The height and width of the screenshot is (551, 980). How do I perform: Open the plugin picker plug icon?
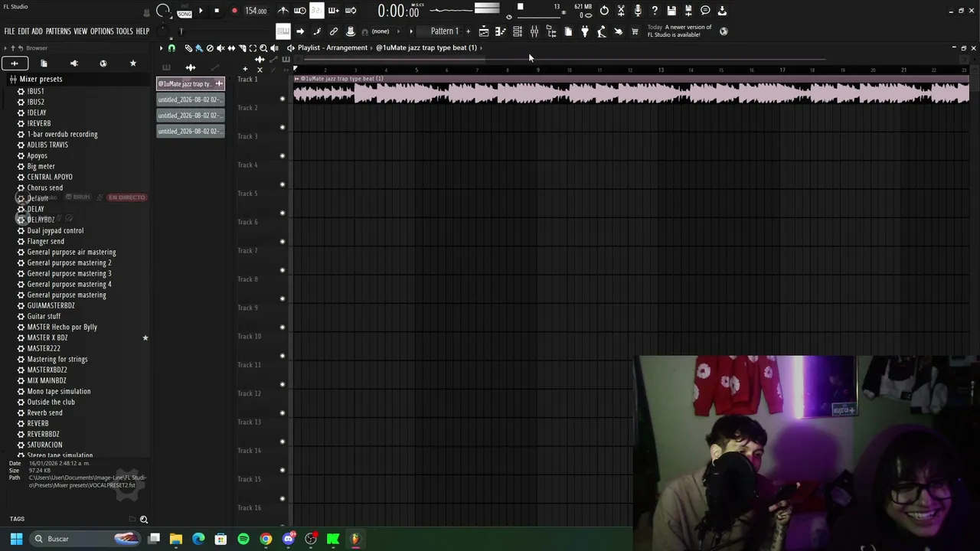click(585, 31)
